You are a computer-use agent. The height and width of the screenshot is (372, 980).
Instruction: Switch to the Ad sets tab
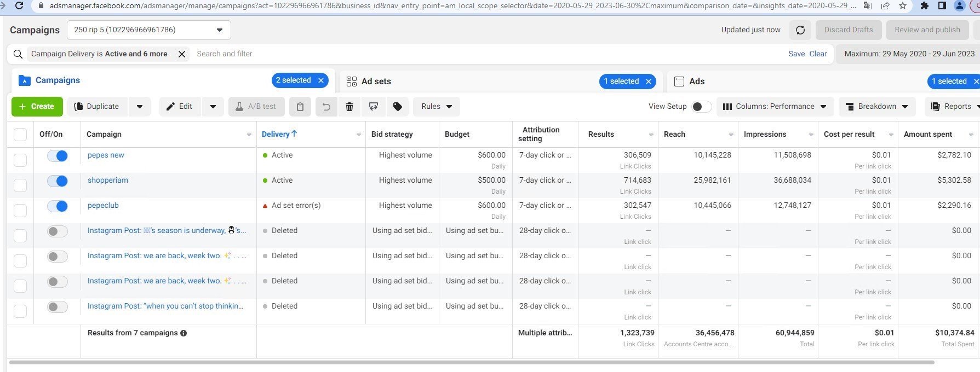pos(376,82)
